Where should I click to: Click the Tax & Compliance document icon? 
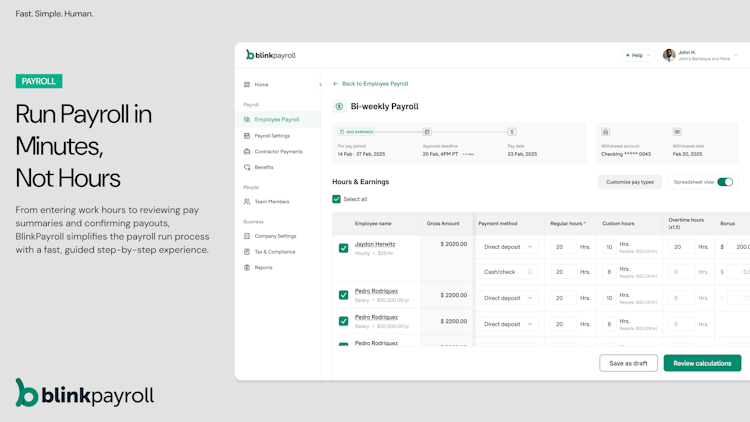pyautogui.click(x=247, y=252)
